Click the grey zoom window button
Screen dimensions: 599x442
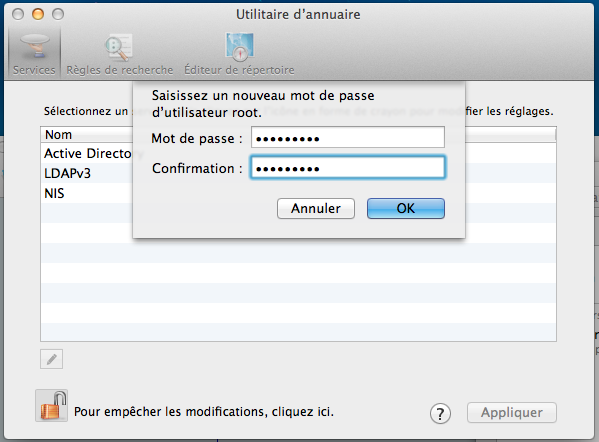point(58,14)
